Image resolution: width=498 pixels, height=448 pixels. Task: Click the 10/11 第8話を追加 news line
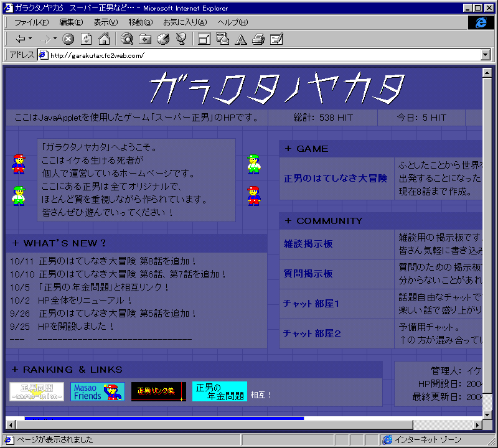coord(103,261)
